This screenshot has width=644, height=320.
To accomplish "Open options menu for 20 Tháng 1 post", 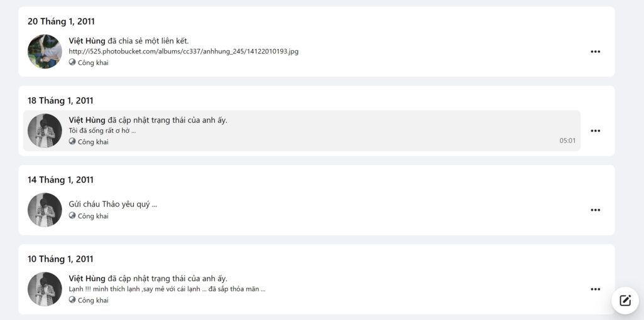I will (595, 51).
